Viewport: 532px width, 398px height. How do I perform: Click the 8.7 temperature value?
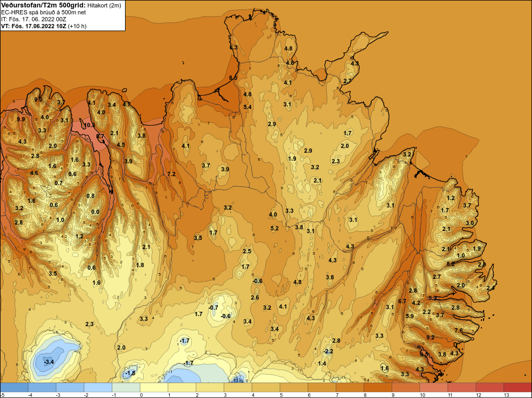(x=100, y=136)
